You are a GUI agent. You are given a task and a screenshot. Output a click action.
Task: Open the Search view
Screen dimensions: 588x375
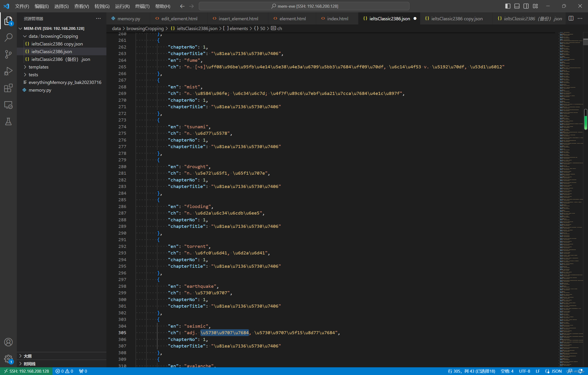pyautogui.click(x=8, y=37)
